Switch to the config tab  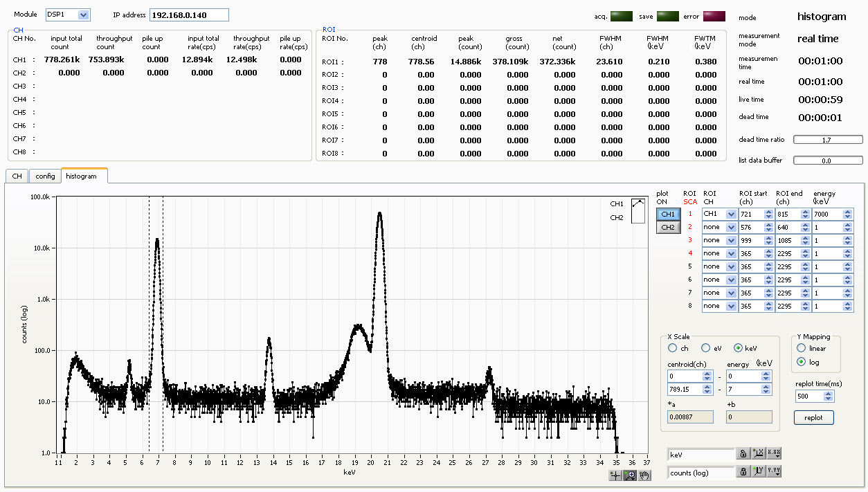(44, 176)
